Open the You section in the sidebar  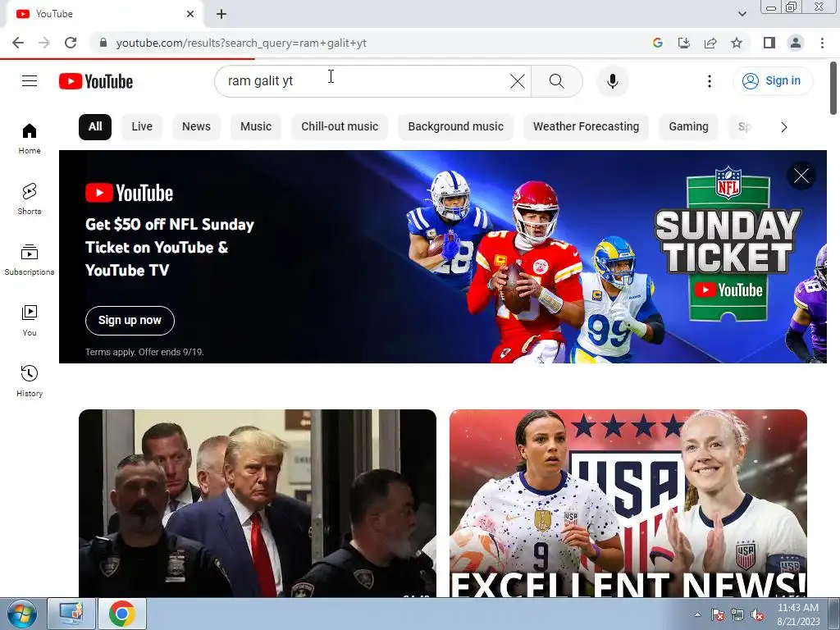pyautogui.click(x=30, y=321)
